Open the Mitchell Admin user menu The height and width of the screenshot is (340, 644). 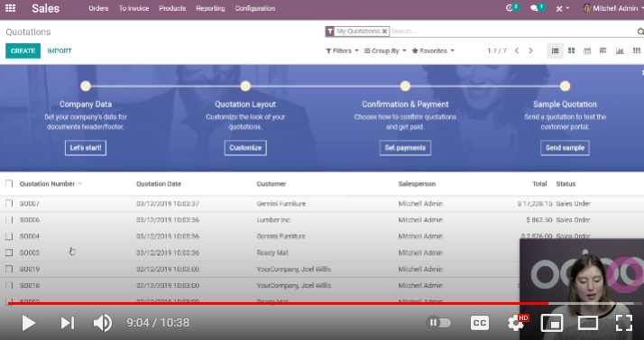click(612, 8)
